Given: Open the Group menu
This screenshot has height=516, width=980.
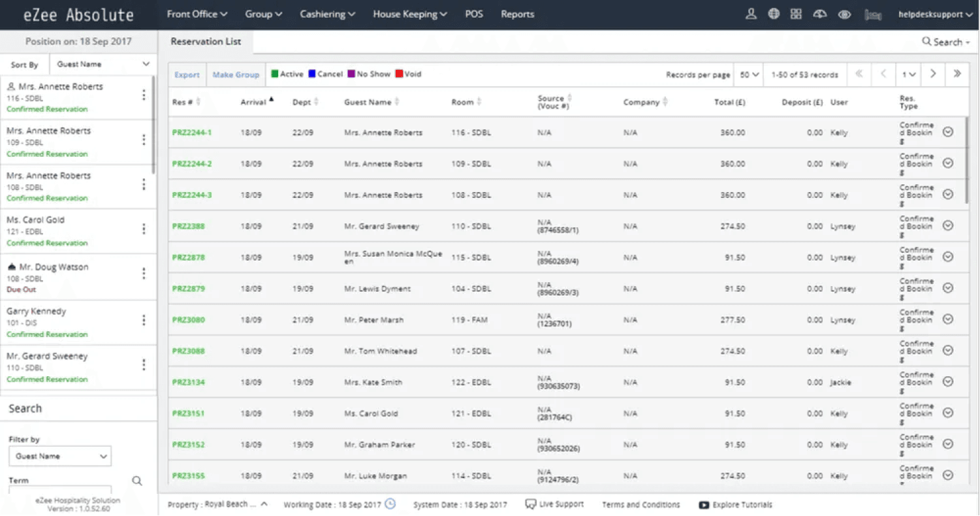Looking at the screenshot, I should point(263,14).
